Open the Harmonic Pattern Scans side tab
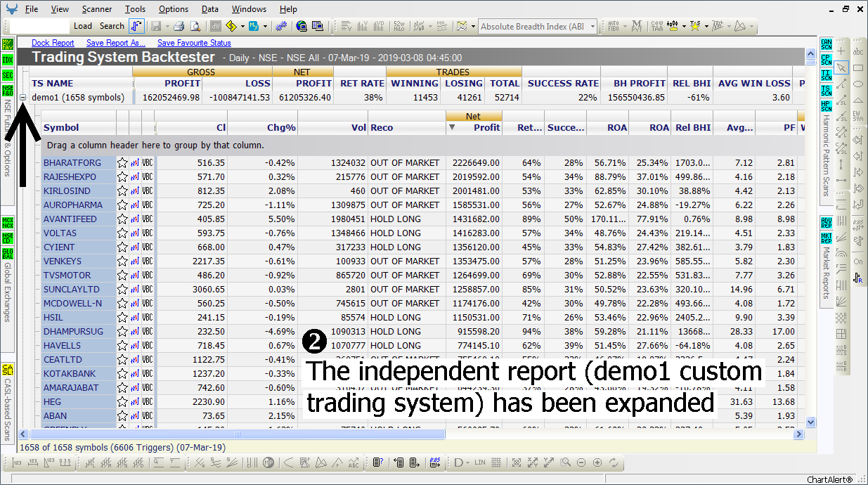The height and width of the screenshot is (485, 868). point(826,155)
